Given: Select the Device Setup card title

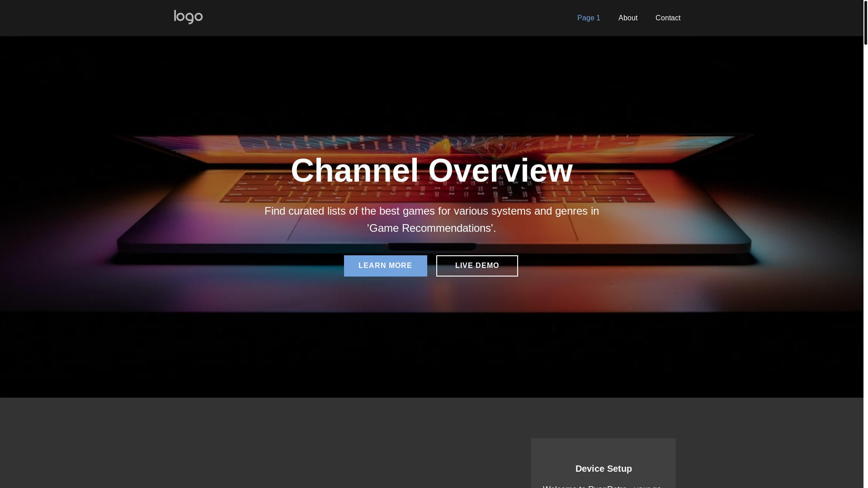Looking at the screenshot, I should [x=604, y=469].
